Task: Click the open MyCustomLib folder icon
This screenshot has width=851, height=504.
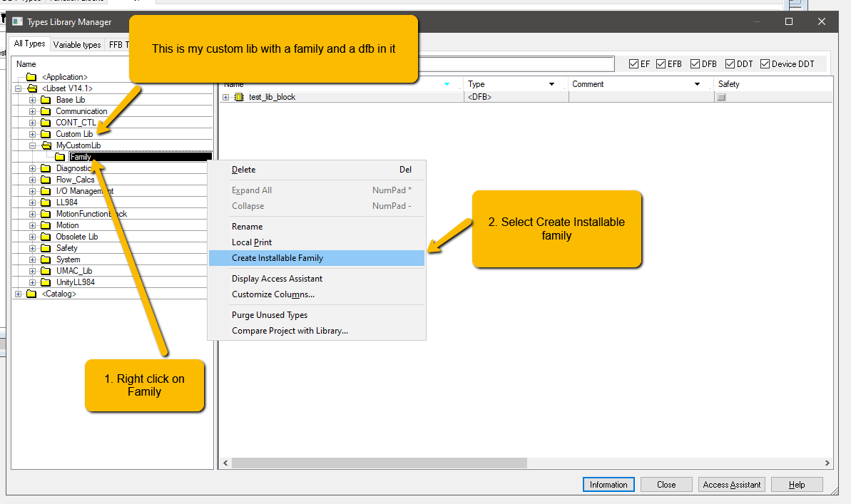Action: click(46, 145)
